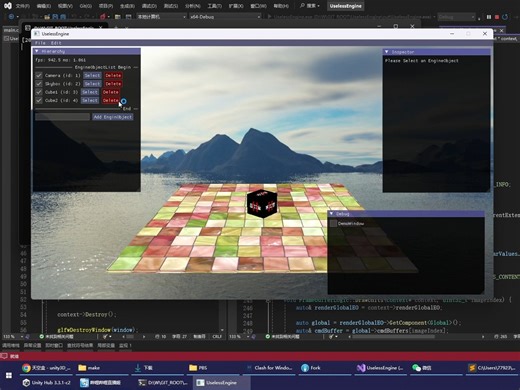
Task: Collapse the Inspector panel triangle
Action: (387, 52)
